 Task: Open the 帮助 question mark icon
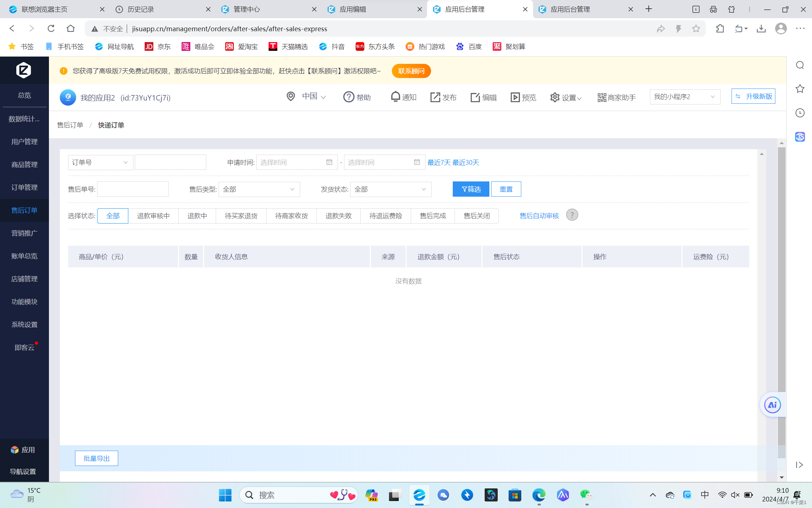coord(348,97)
